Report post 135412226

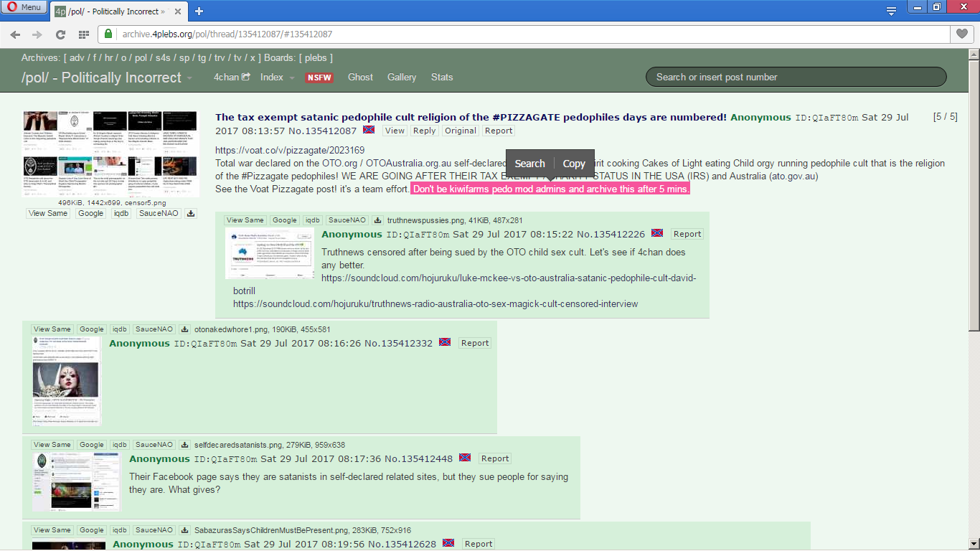point(687,234)
